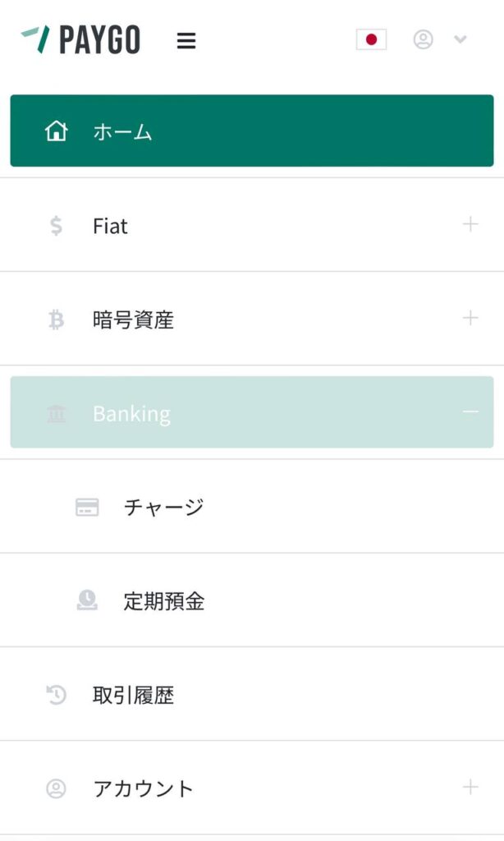The image size is (504, 841).
Task: Expand the Fiat menu plus sign
Action: [x=470, y=223]
